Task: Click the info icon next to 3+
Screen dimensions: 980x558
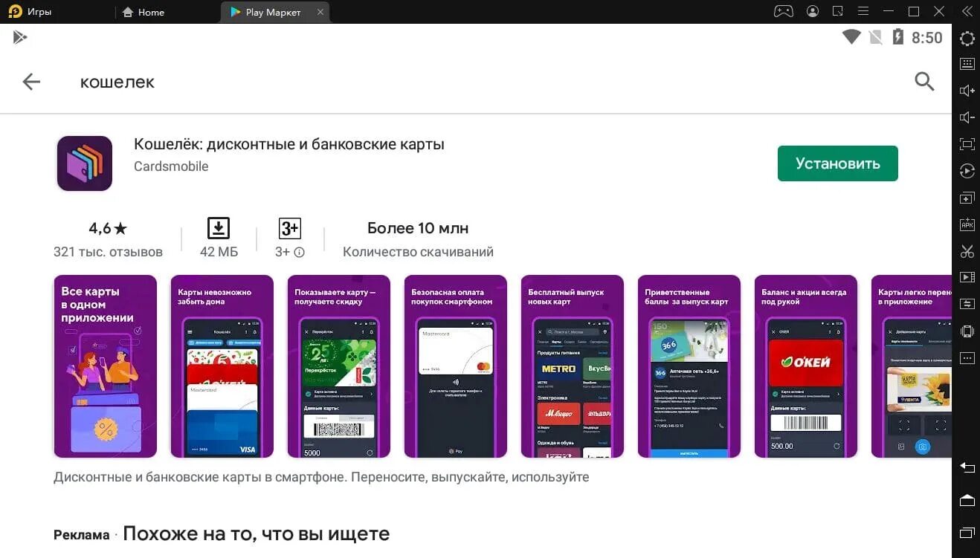Action: click(x=299, y=253)
